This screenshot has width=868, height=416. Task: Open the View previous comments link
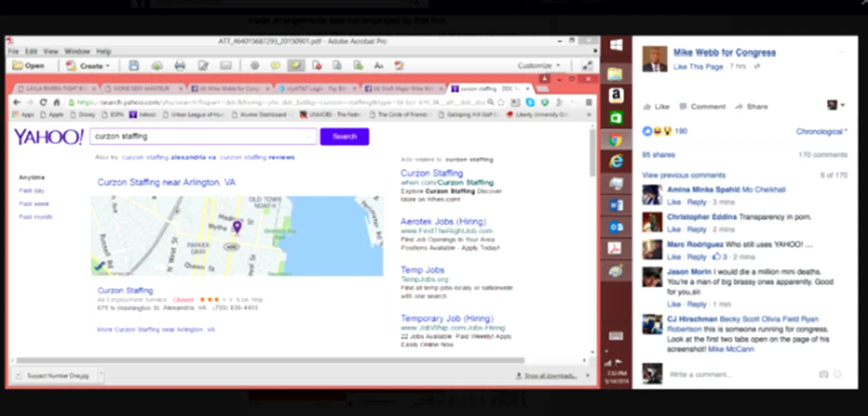point(684,175)
